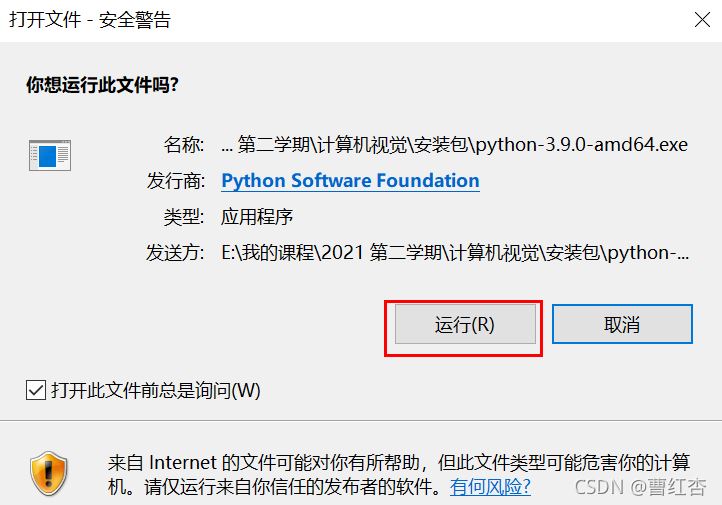Select the python-3.9.0-amd64.exe file name text
722x505 pixels.
[x=582, y=145]
